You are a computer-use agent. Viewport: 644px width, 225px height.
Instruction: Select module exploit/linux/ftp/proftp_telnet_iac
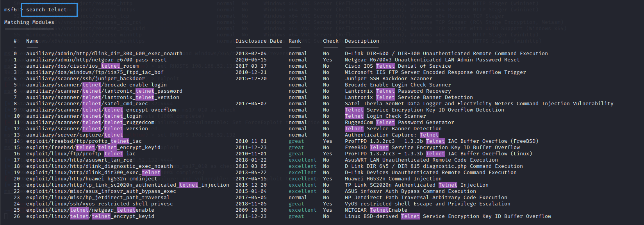(81, 154)
